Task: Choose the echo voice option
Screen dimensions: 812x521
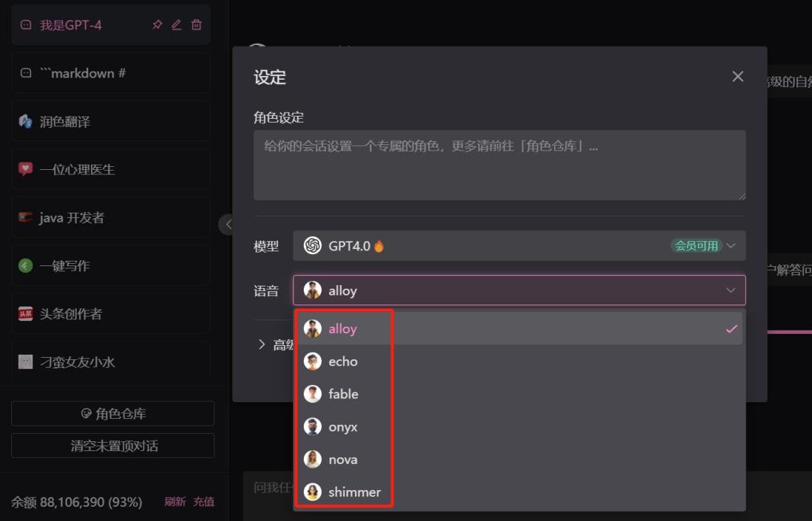Action: coord(519,361)
